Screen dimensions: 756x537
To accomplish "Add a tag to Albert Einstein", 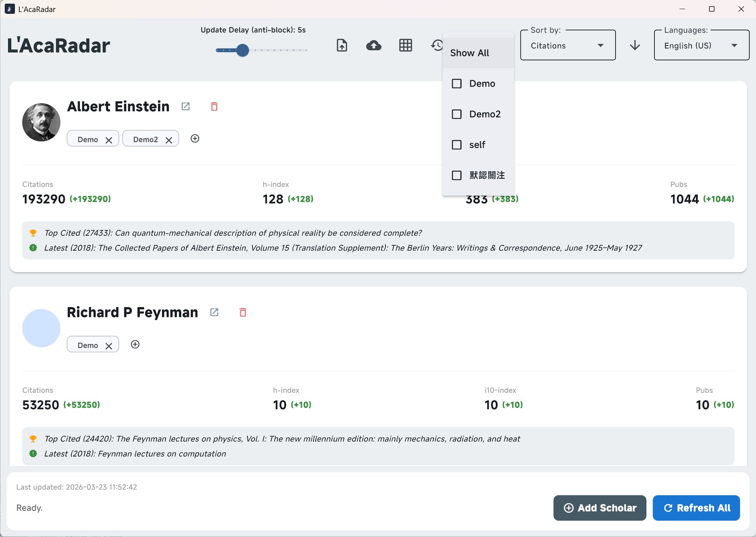I will pyautogui.click(x=195, y=138).
